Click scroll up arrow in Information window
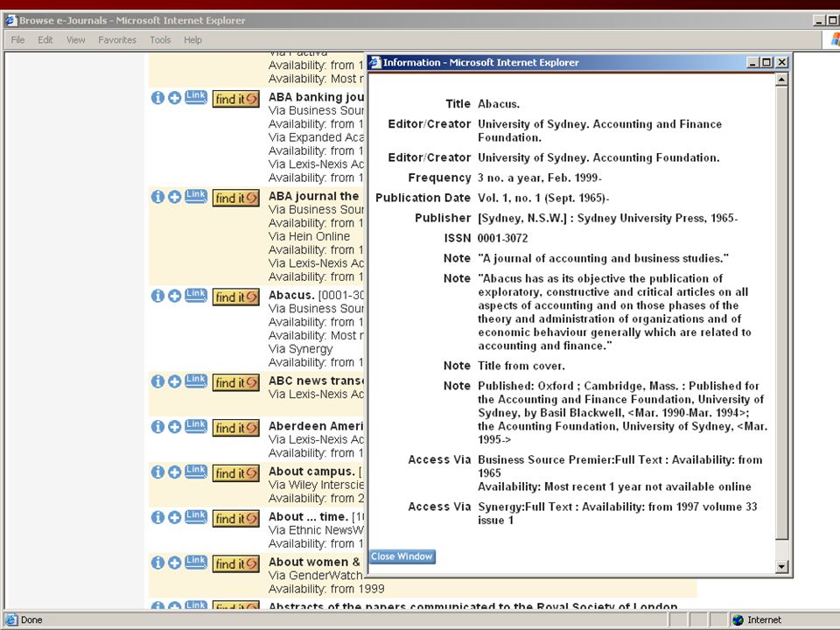The image size is (840, 630). [781, 80]
